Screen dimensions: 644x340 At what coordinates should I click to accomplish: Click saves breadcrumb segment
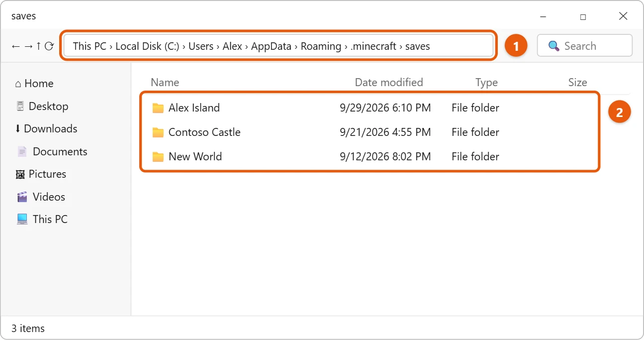click(418, 46)
